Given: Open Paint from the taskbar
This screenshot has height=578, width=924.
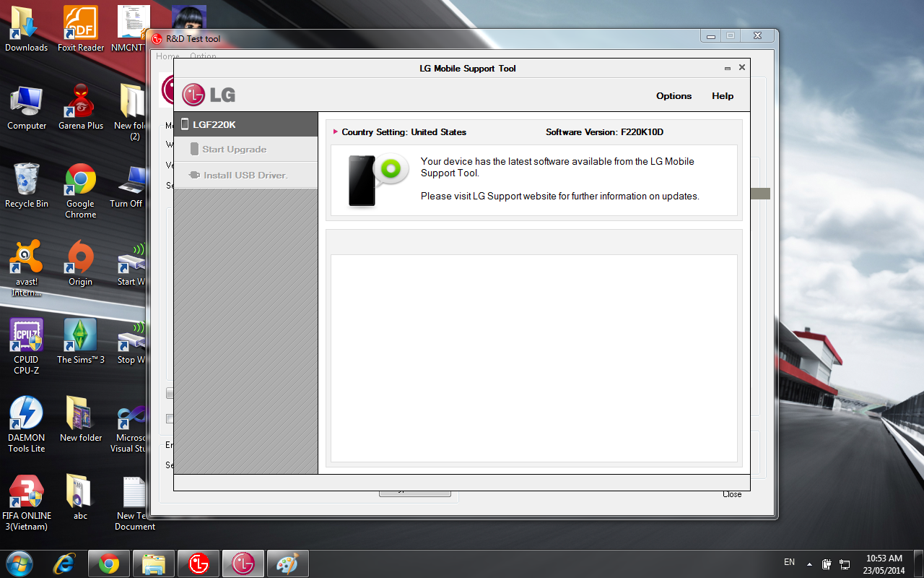Looking at the screenshot, I should coord(288,563).
